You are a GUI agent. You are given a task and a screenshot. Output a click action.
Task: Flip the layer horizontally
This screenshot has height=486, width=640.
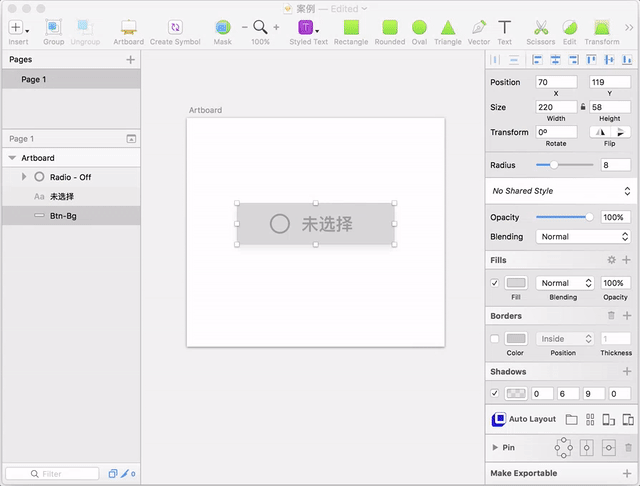pyautogui.click(x=600, y=132)
